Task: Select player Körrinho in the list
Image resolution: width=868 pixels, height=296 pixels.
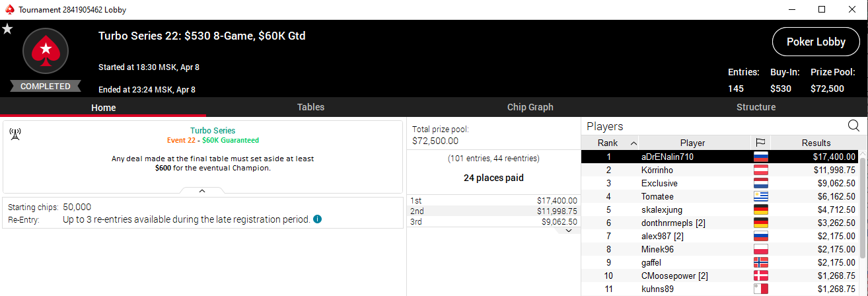Action: [x=660, y=170]
